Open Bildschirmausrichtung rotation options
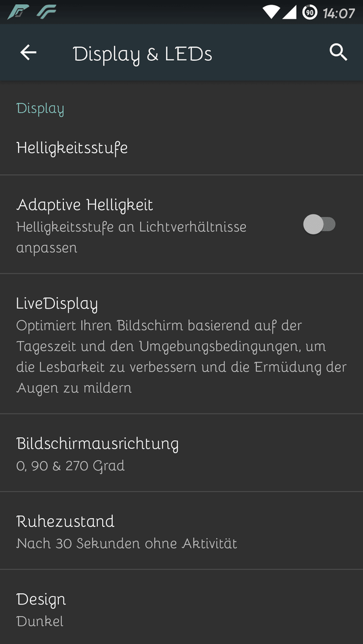The height and width of the screenshot is (644, 363). click(x=181, y=453)
